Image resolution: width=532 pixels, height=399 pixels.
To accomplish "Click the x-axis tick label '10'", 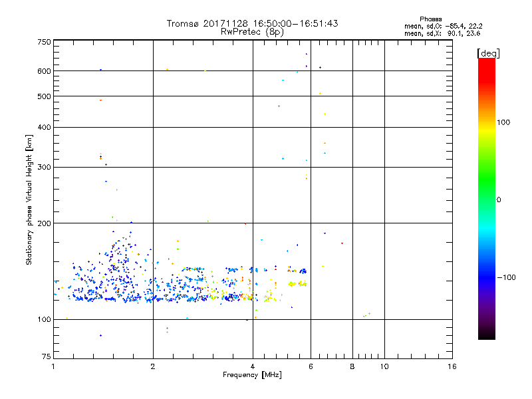I will (384, 366).
